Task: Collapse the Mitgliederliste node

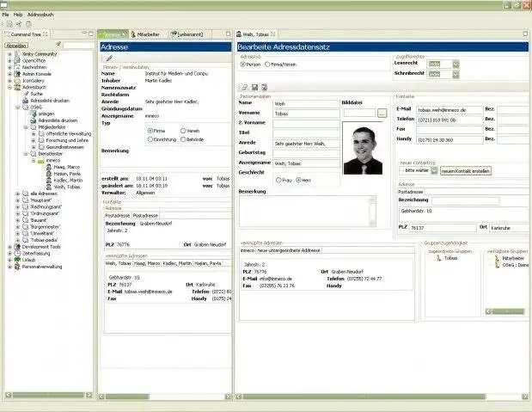Action: coord(26,127)
